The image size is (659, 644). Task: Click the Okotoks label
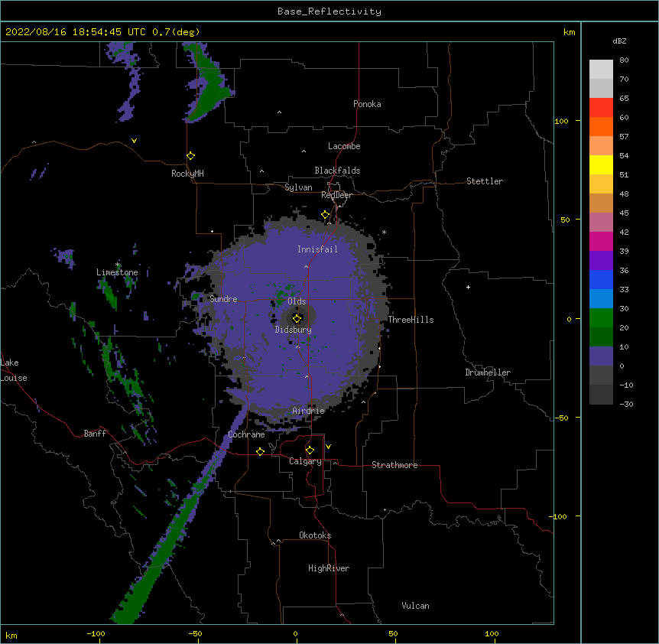pyautogui.click(x=315, y=535)
